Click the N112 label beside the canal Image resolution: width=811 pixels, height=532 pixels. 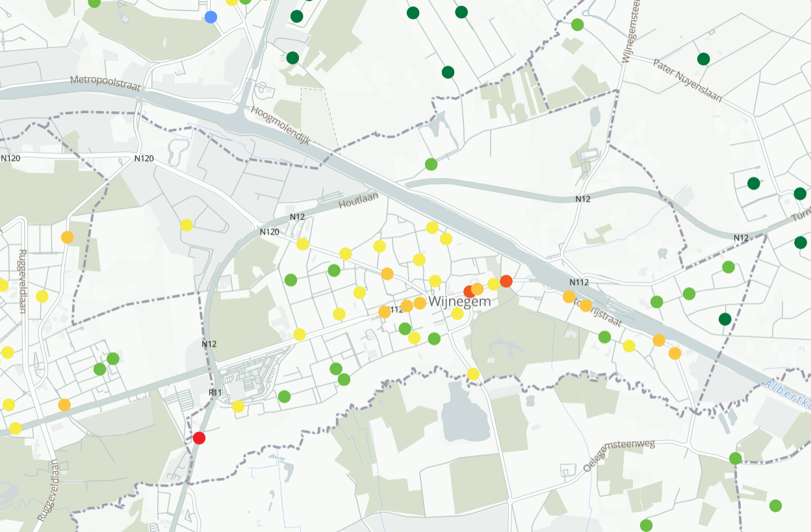click(x=578, y=282)
